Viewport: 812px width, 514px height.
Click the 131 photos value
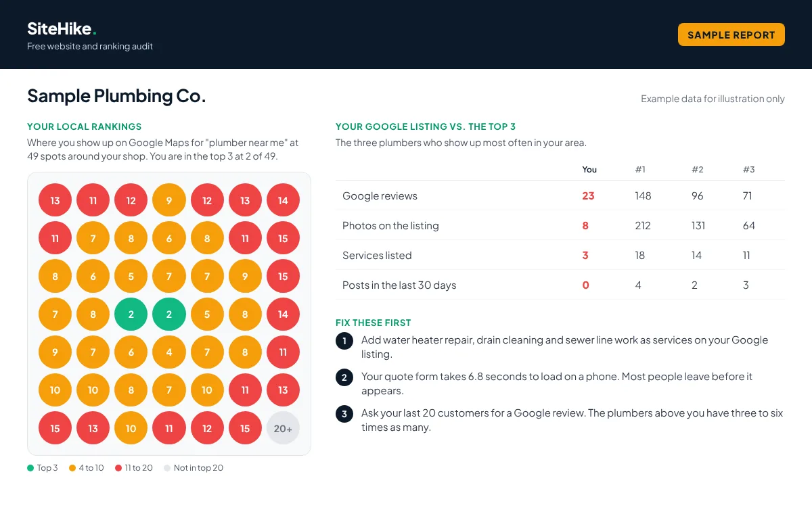(x=698, y=226)
